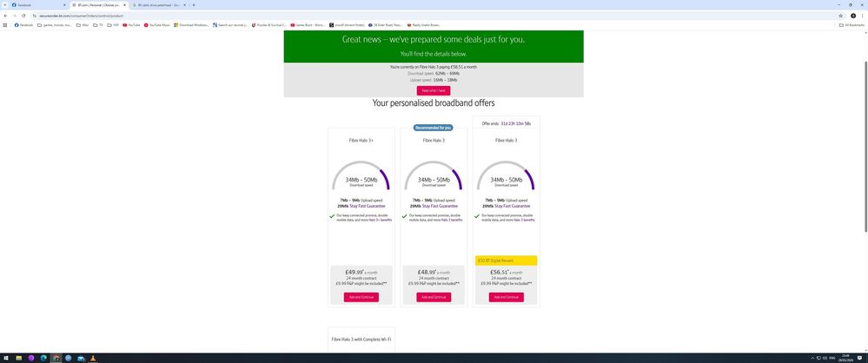This screenshot has height=363, width=868.
Task: Click the Keep what I have button
Action: point(434,90)
